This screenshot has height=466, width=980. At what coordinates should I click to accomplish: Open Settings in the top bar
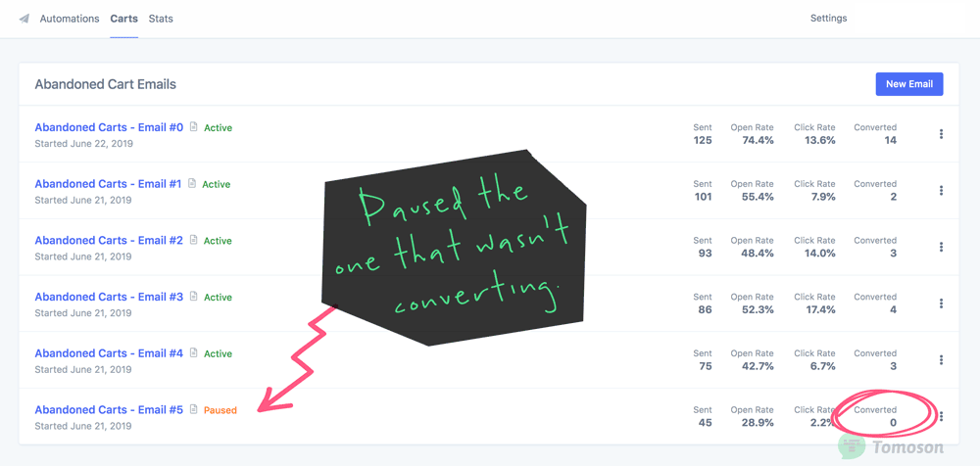[x=829, y=19]
